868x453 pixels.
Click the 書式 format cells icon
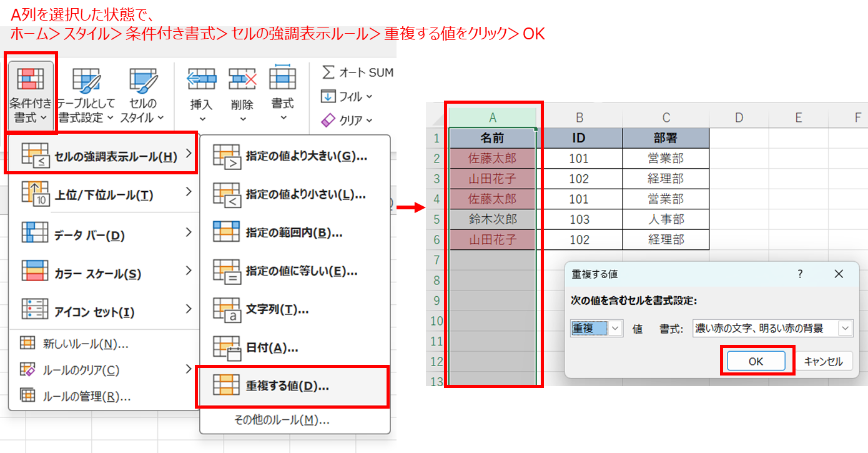282,78
